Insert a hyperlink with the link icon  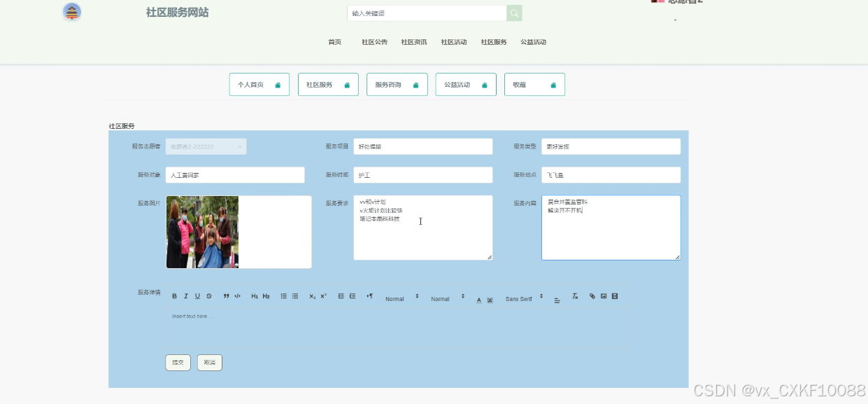[592, 296]
